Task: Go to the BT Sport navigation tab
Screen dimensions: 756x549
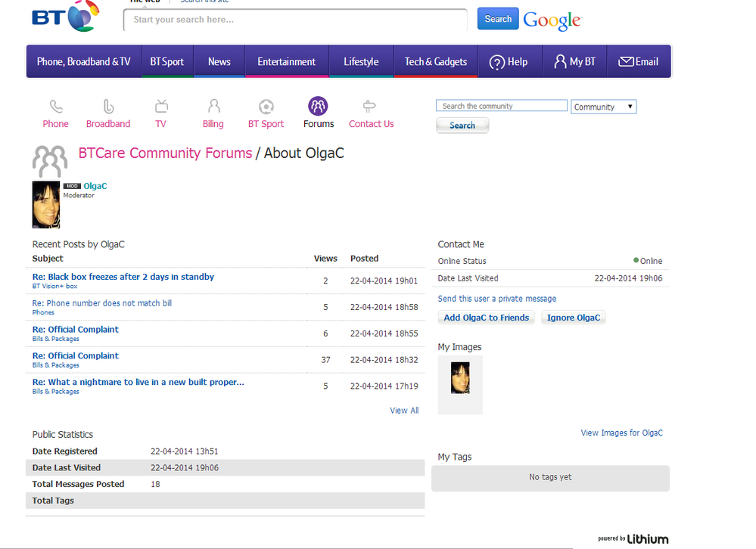Action: click(x=166, y=62)
